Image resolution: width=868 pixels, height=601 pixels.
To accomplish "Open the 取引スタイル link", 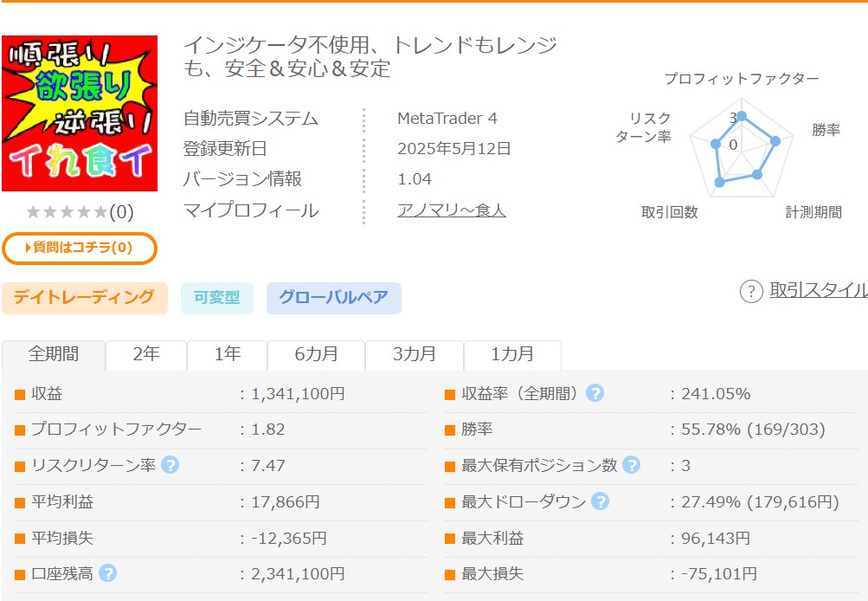I will coord(819,290).
